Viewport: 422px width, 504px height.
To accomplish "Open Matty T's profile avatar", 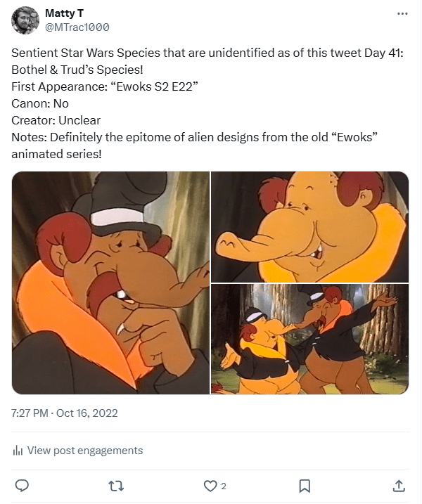I will (25, 20).
